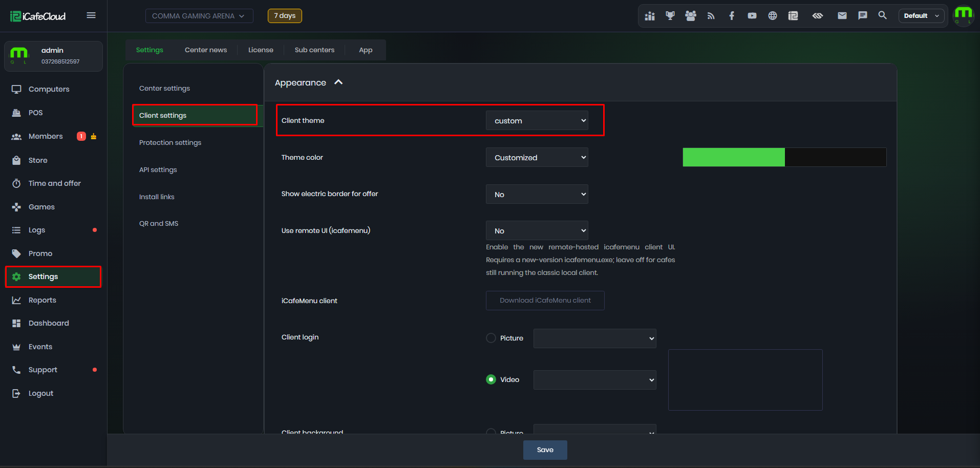Viewport: 980px width, 468px height.
Task: Switch to the Settings tab
Action: 150,50
